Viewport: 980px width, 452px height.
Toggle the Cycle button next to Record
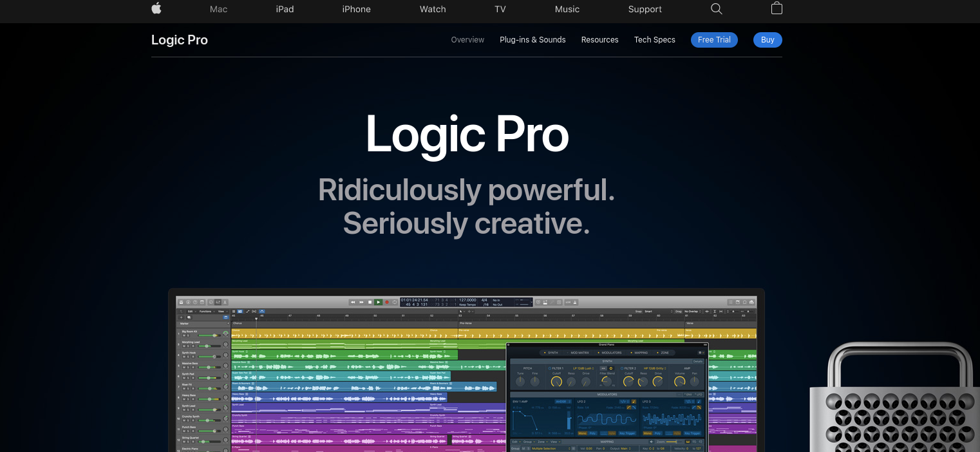395,302
